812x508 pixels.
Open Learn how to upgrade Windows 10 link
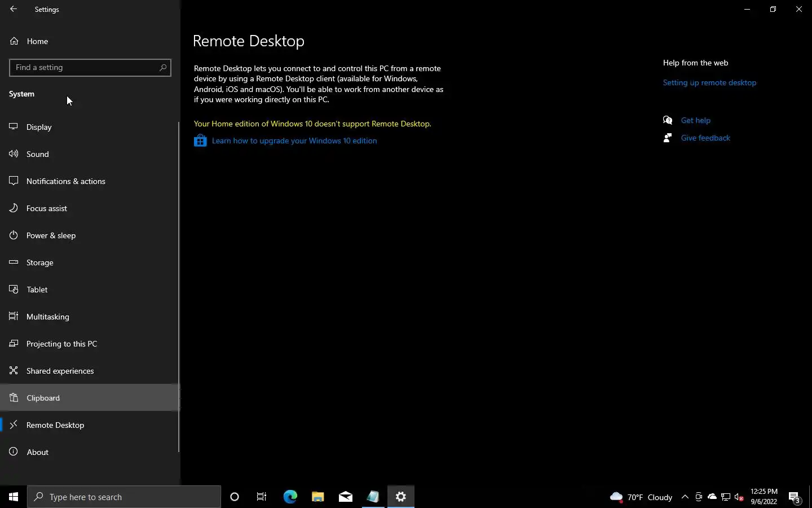click(x=294, y=141)
